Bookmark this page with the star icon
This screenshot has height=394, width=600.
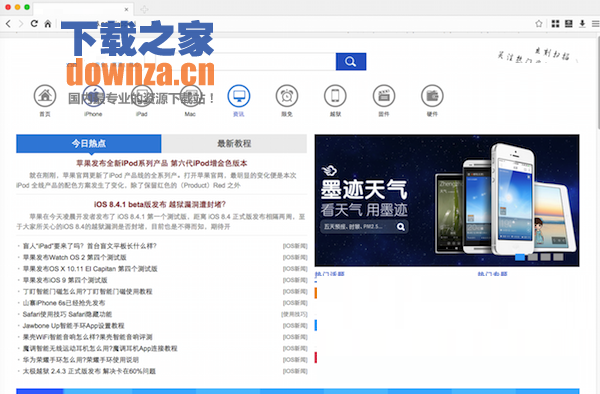click(x=539, y=24)
